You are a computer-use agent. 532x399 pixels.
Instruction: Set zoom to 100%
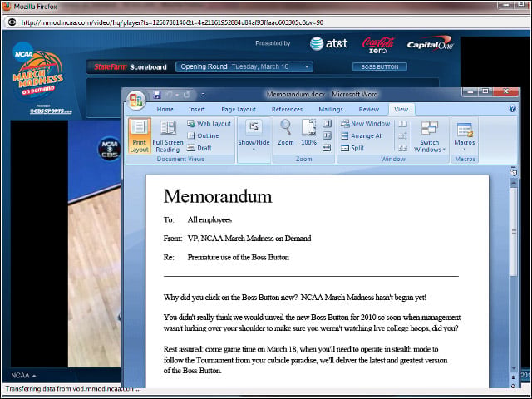[x=308, y=133]
